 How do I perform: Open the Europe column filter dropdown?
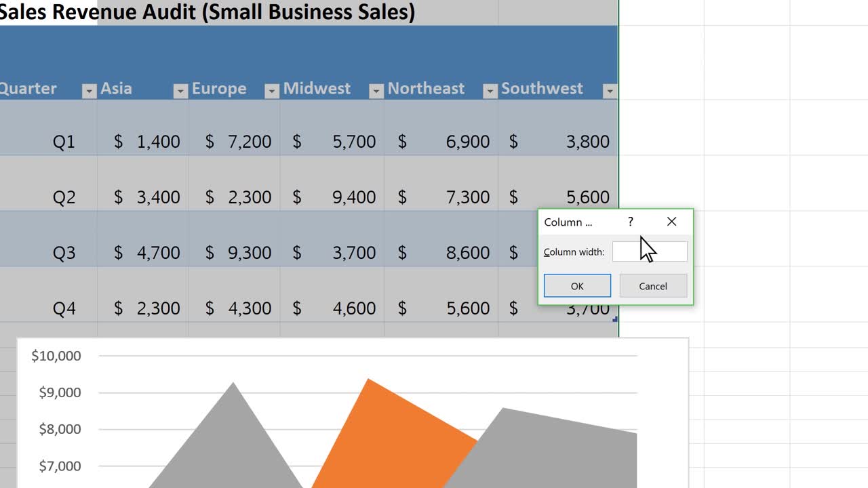point(271,91)
